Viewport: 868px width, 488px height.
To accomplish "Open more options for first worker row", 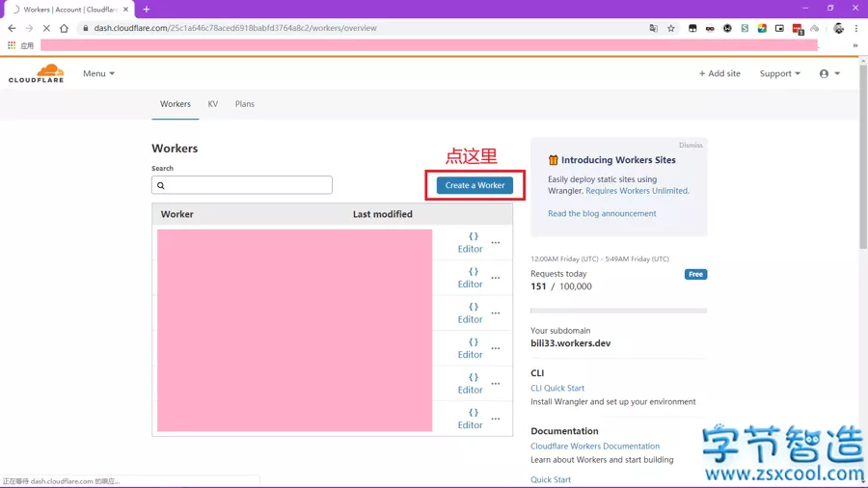I will point(496,243).
